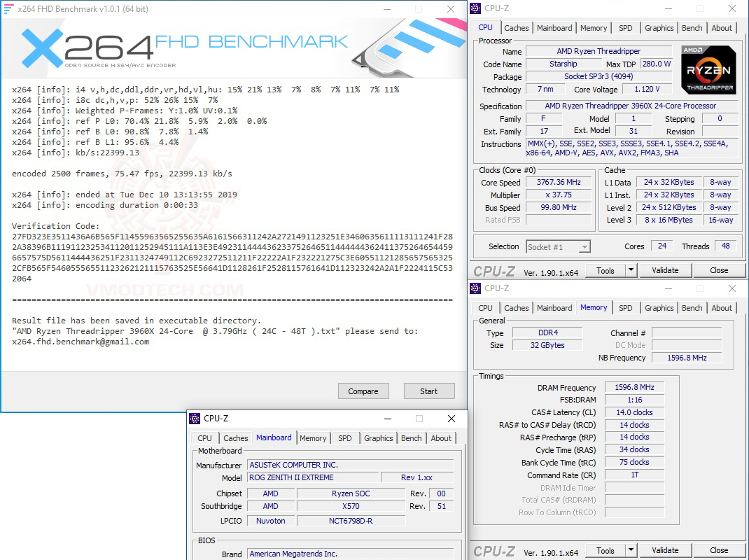Image resolution: width=749 pixels, height=560 pixels.
Task: Open Bench tab in CPU-Z processor window
Action: click(x=692, y=28)
